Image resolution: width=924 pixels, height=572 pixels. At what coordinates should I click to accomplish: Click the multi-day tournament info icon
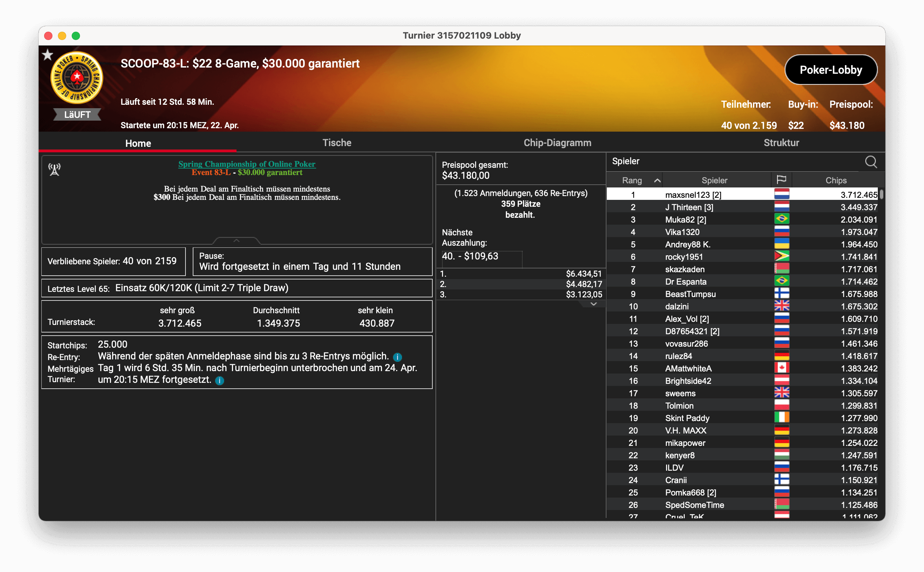[x=220, y=380]
